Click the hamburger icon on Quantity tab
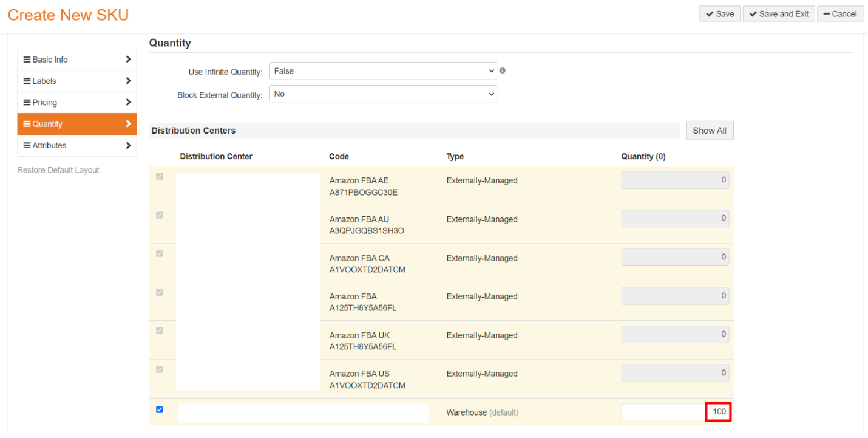Image resolution: width=868 pixels, height=438 pixels. click(x=27, y=124)
